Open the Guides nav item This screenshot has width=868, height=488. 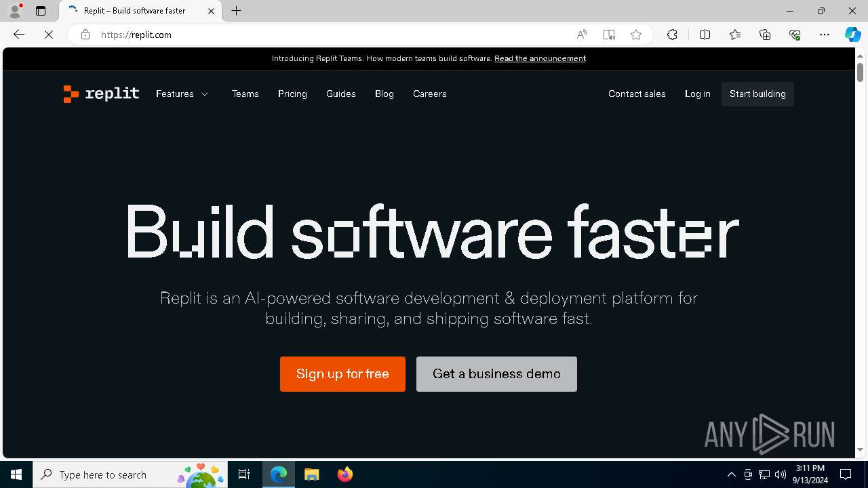click(340, 94)
